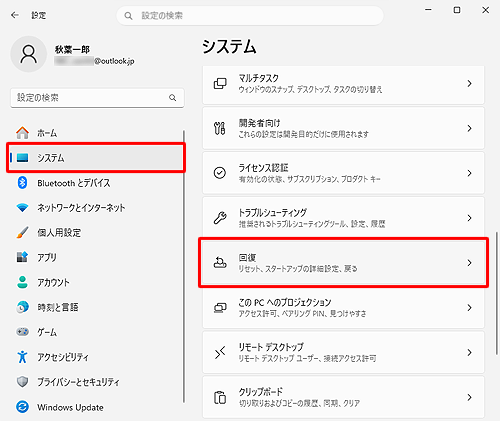Click the プライバシーとセキュリティ shield icon

pyautogui.click(x=22, y=382)
